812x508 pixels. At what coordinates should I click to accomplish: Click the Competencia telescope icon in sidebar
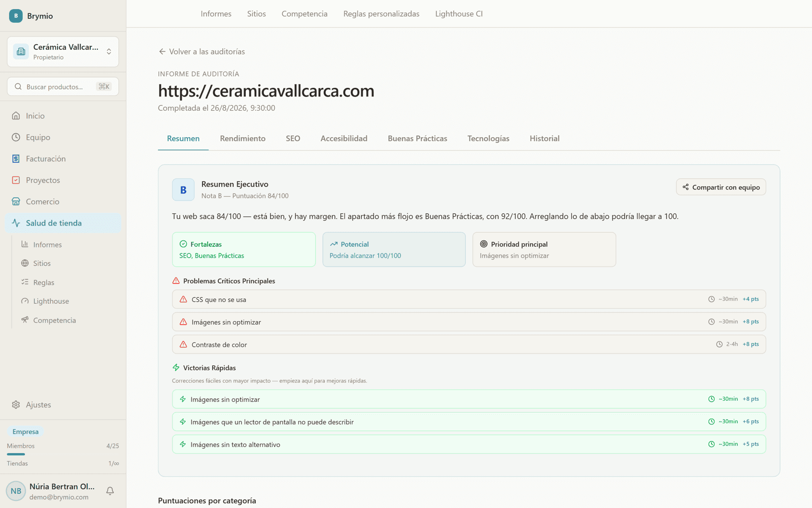25,320
